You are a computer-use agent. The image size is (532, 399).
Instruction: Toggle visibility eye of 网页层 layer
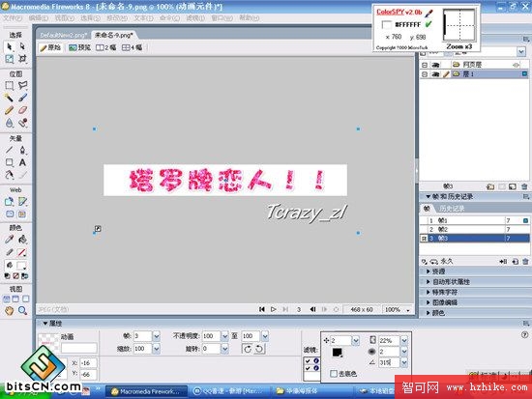pos(435,65)
